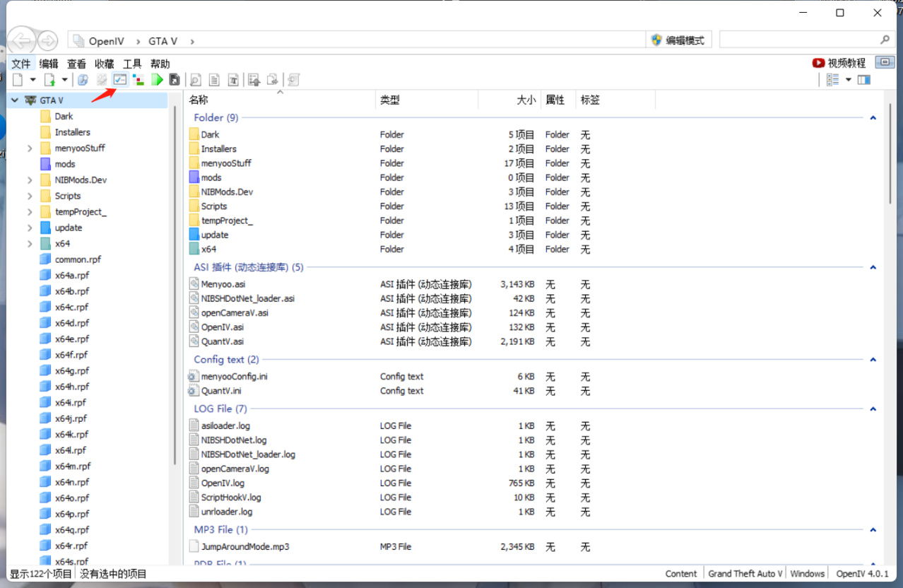Screen dimensions: 903x588
Task: Select the QuantV.ini config file icon
Action: [194, 391]
